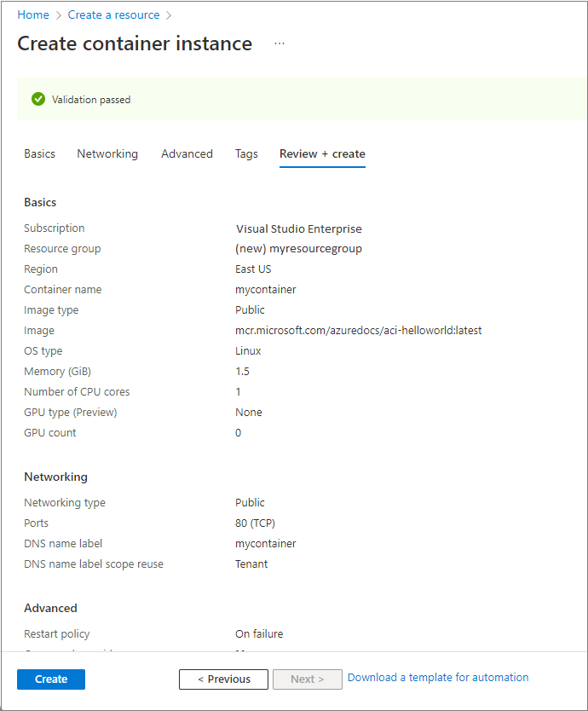The width and height of the screenshot is (588, 711).
Task: Select the Review + create tab
Action: [x=322, y=153]
